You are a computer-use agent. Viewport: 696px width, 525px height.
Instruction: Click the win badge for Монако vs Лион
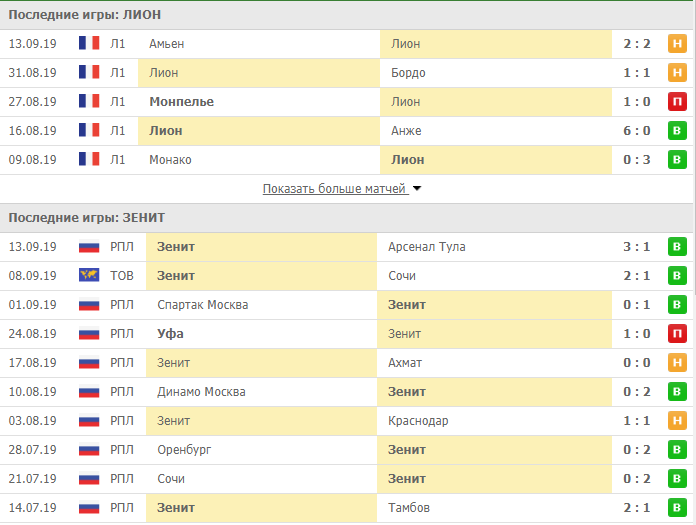click(x=677, y=159)
